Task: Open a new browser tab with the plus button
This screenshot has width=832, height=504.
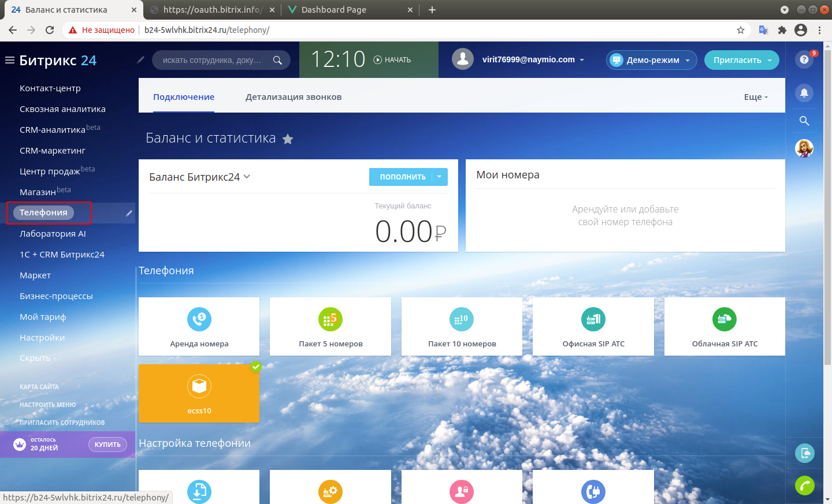Action: point(432,10)
